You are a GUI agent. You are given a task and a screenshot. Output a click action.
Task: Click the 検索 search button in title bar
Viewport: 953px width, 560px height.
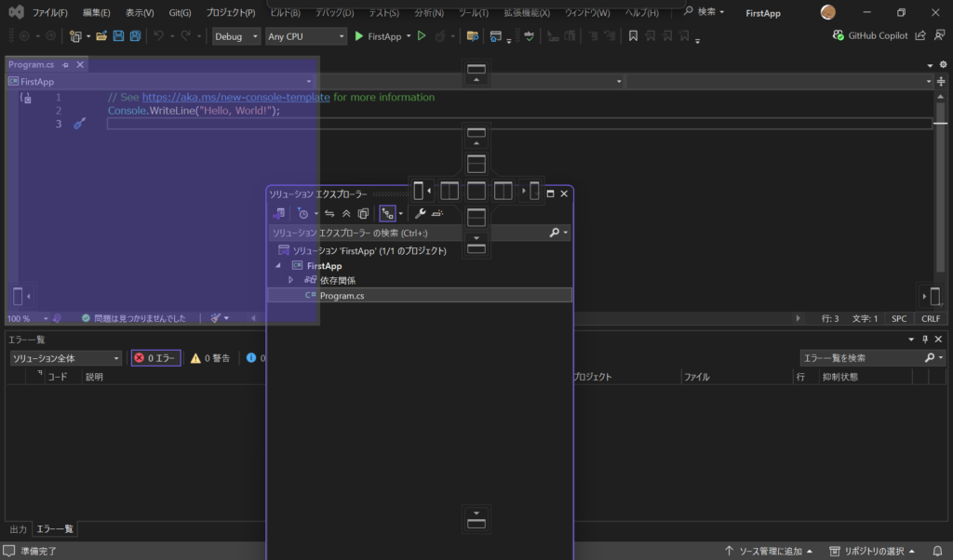(x=704, y=11)
